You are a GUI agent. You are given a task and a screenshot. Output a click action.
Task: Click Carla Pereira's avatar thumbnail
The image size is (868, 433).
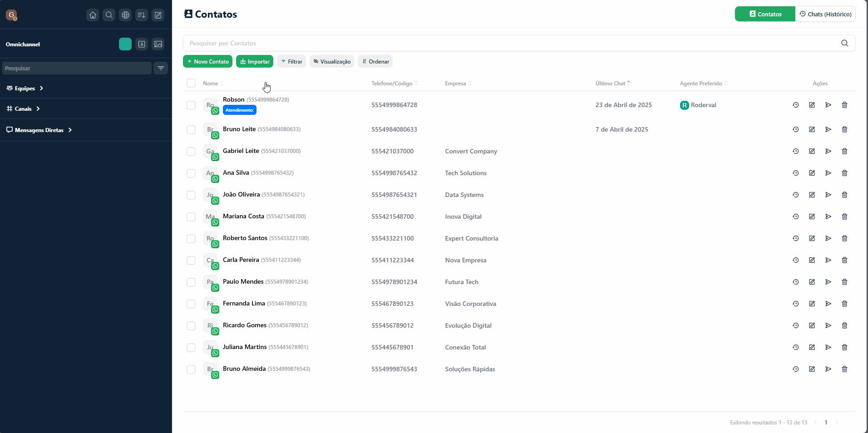pyautogui.click(x=210, y=260)
